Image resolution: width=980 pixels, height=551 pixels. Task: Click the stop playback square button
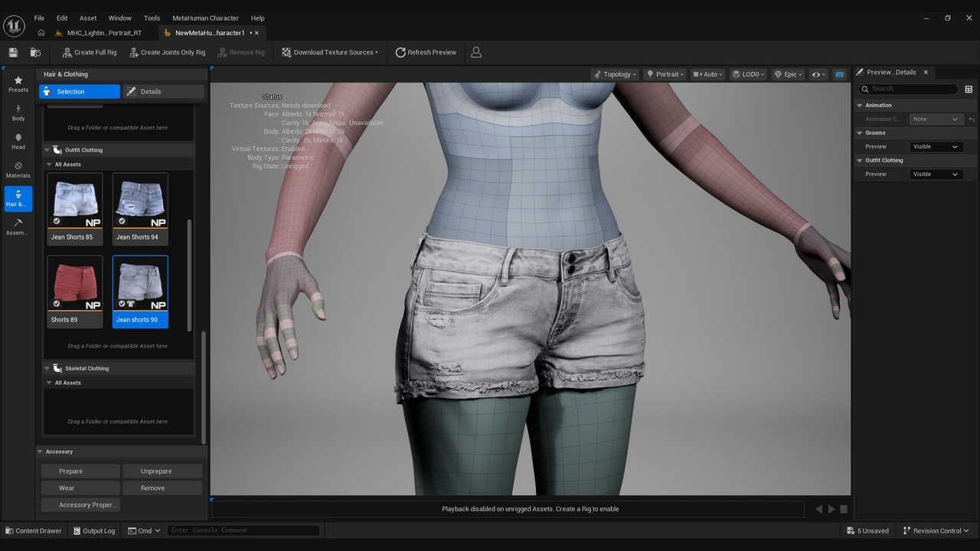point(844,509)
